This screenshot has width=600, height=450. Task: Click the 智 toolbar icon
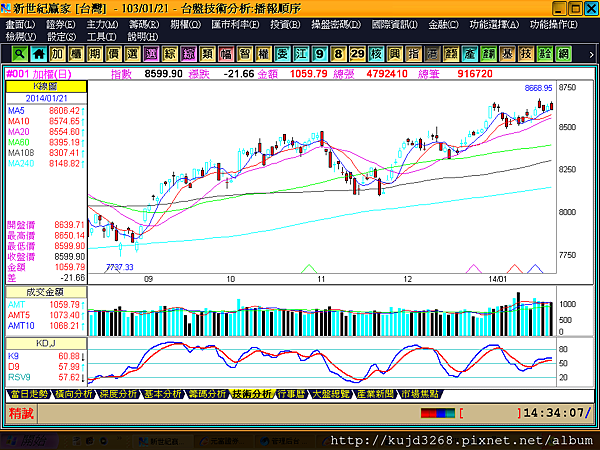(245, 54)
